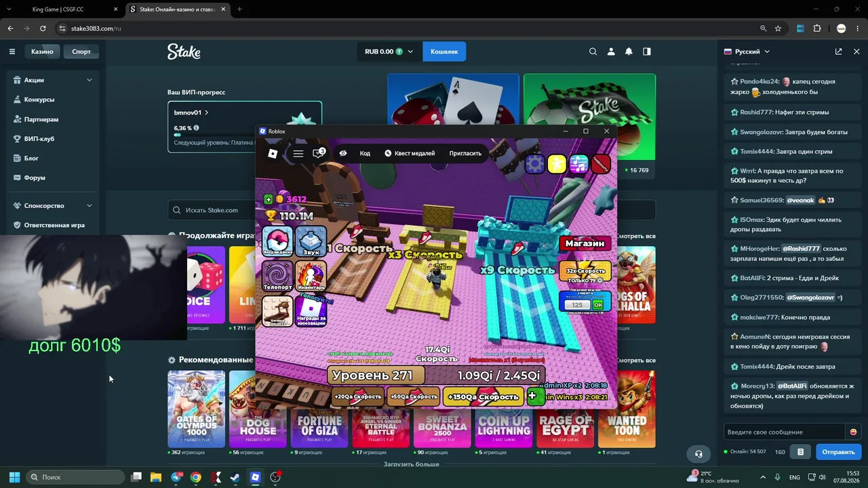
Task: Open the Награды за инновации tile
Action: pos(311,310)
